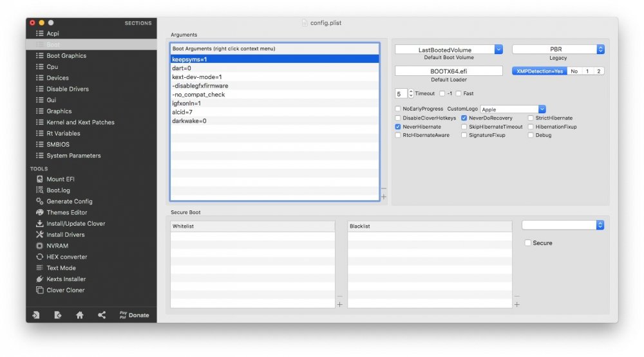Uncheck the NeverDoRecovery checkbox
The width and height of the screenshot is (644, 357).
(464, 118)
